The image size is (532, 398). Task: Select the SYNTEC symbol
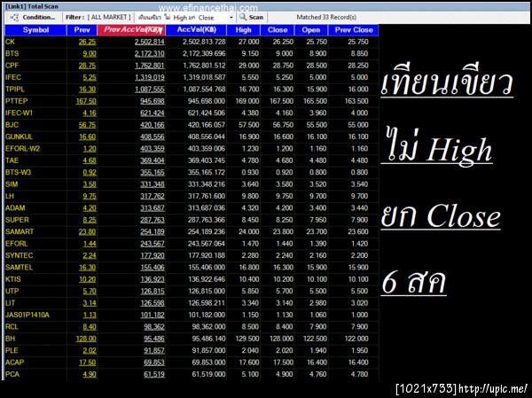click(19, 255)
